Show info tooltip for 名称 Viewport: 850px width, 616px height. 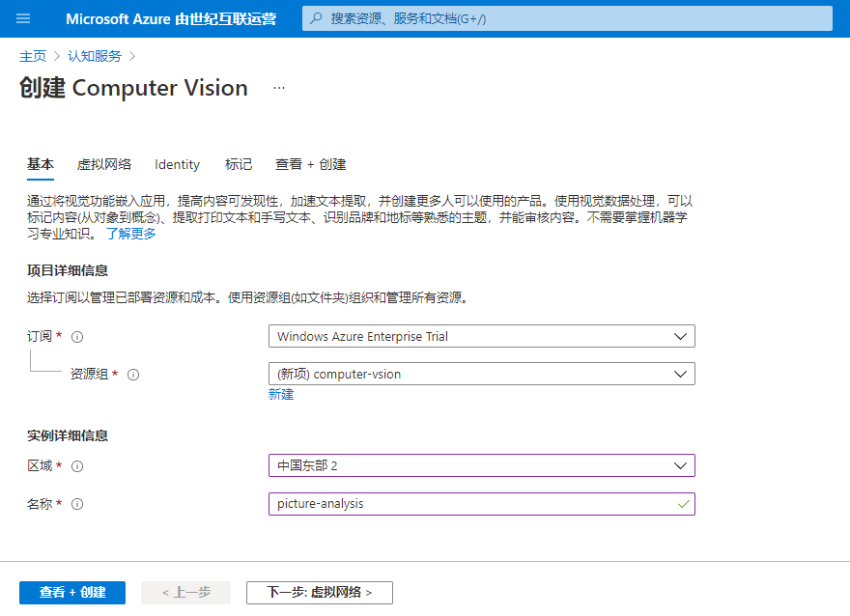tap(77, 504)
